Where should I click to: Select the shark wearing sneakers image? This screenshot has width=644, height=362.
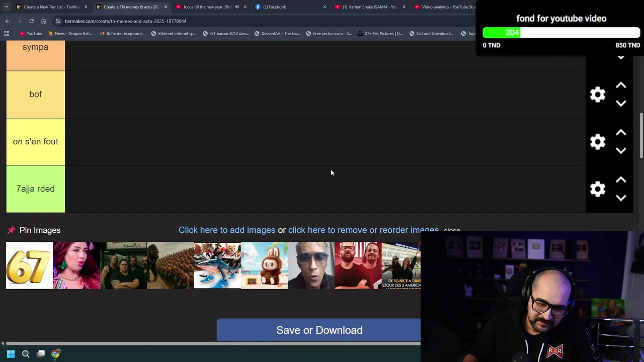point(217,265)
